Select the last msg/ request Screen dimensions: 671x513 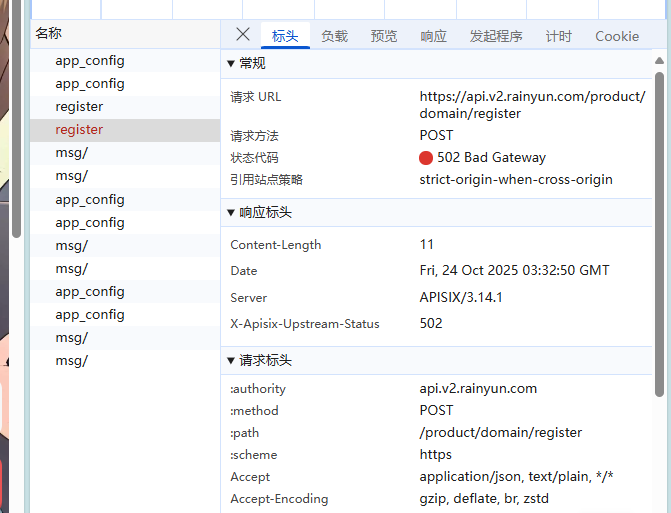click(72, 361)
